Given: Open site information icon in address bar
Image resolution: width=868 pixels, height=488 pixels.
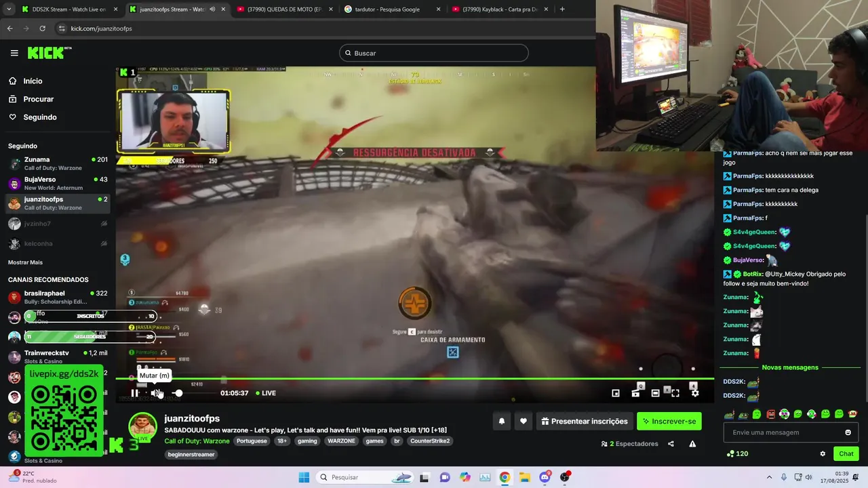Looking at the screenshot, I should 62,28.
